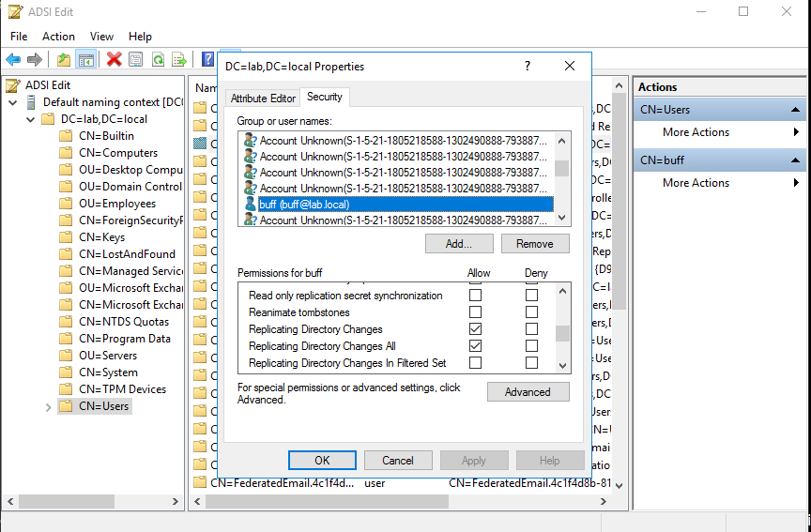Collapse the CN=Users actions section
This screenshot has width=811, height=532.
[x=795, y=110]
